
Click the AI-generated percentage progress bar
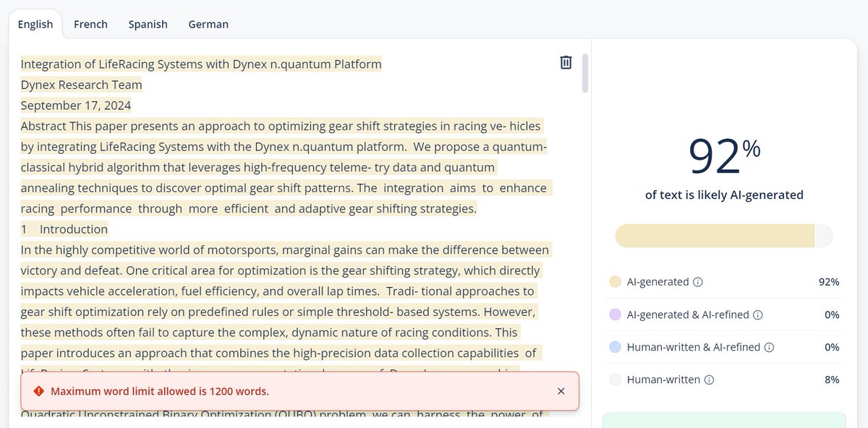pyautogui.click(x=724, y=236)
